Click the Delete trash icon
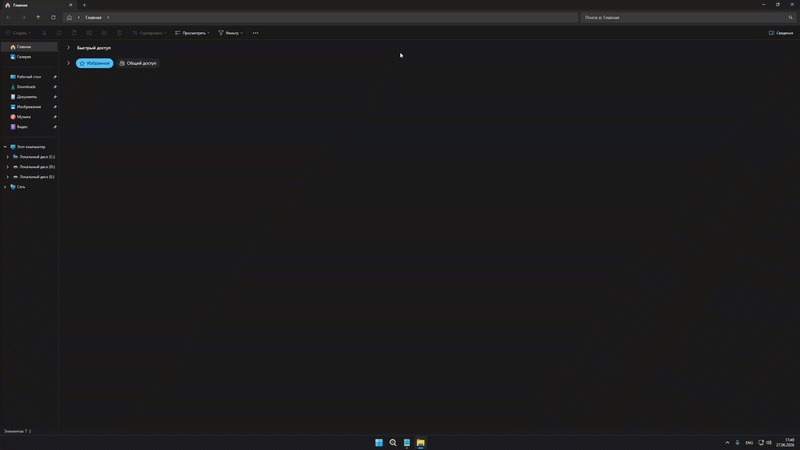800x450 pixels. pyautogui.click(x=119, y=33)
